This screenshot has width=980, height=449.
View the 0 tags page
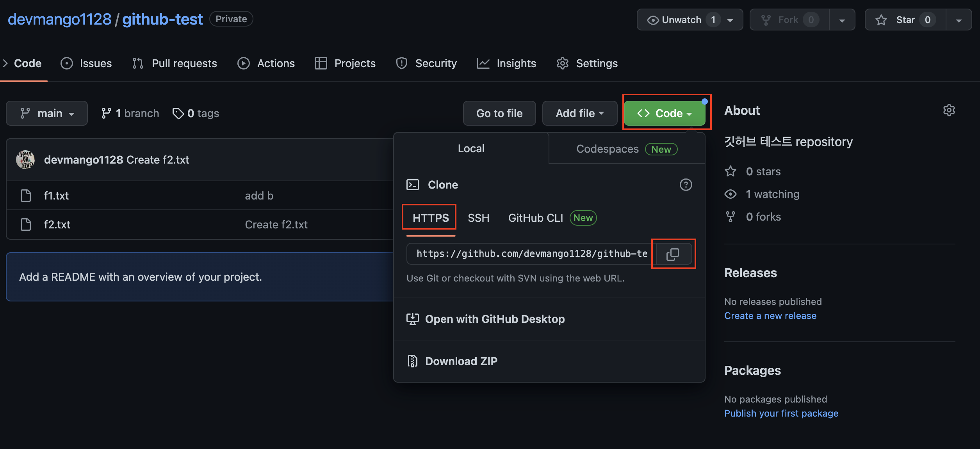pyautogui.click(x=196, y=113)
